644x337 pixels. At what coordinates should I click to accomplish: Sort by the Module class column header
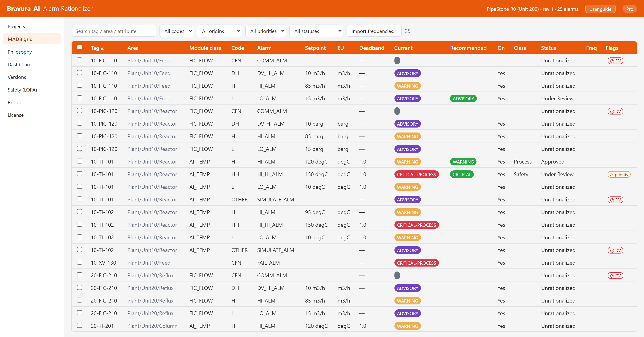click(x=205, y=48)
